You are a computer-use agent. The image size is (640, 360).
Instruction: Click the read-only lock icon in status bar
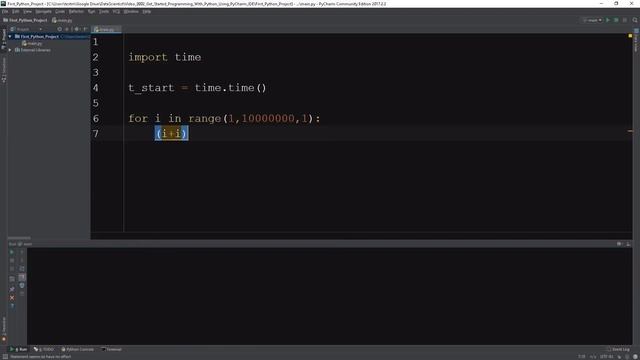(620, 357)
